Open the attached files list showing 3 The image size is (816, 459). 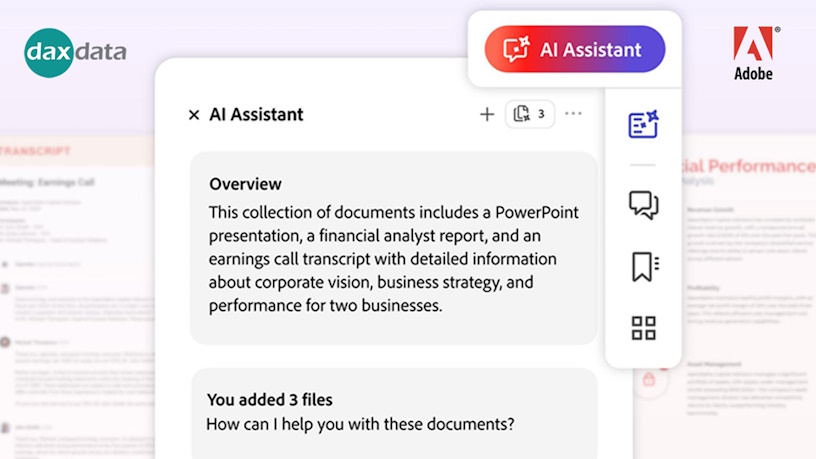click(530, 114)
